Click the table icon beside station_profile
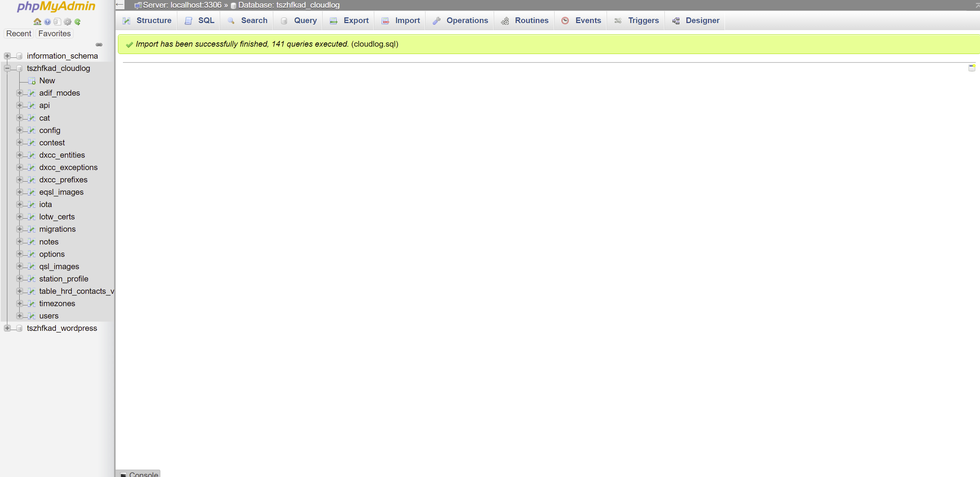Screen dimensions: 980x477 [x=32, y=279]
